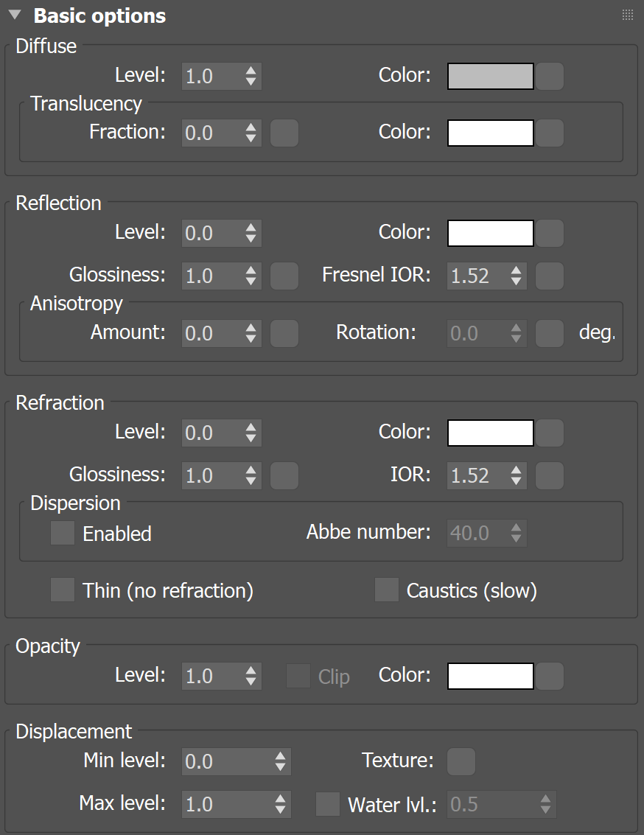The height and width of the screenshot is (835, 644).
Task: Enable Caustics (slow) checkbox
Action: point(387,590)
